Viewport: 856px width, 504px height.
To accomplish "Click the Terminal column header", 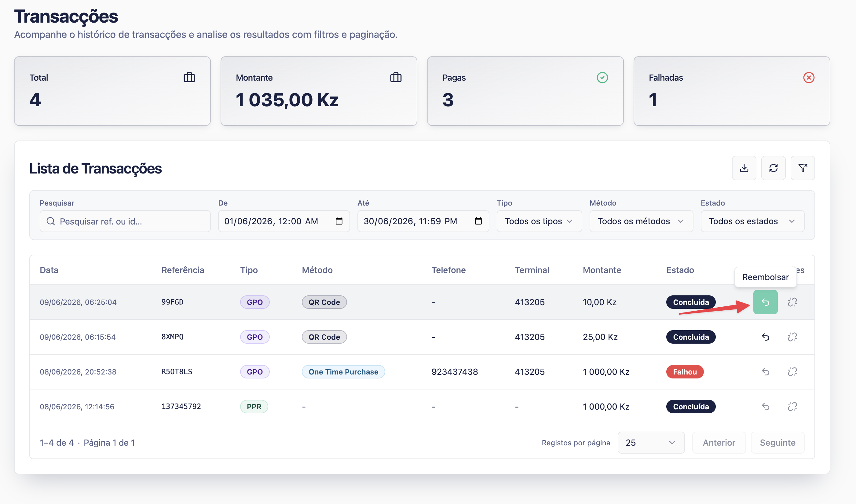I will coord(532,270).
